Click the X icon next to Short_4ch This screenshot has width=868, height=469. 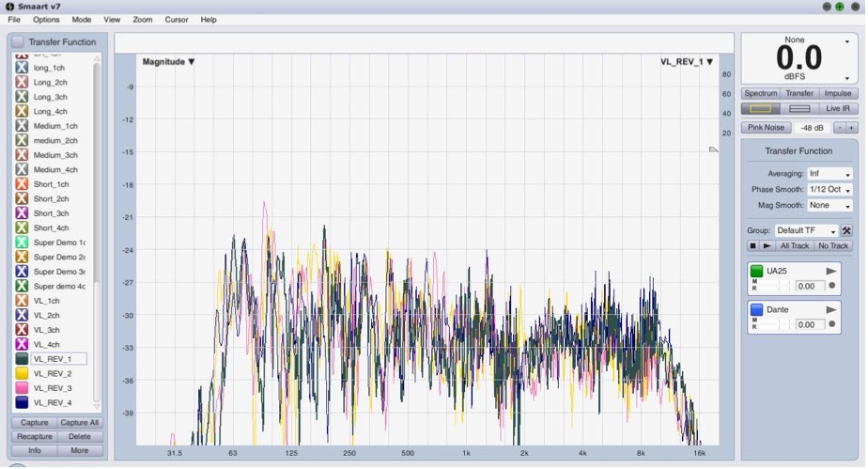(22, 227)
